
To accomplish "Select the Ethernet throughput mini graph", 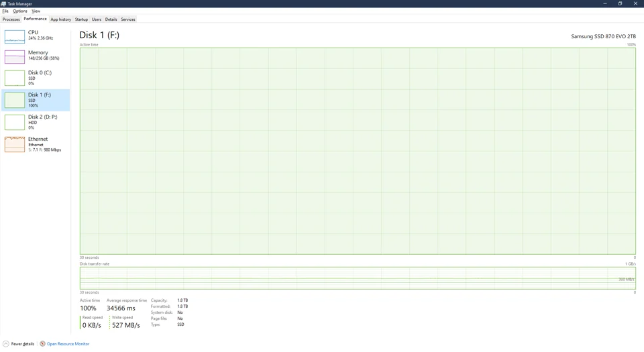I will 15,144.
